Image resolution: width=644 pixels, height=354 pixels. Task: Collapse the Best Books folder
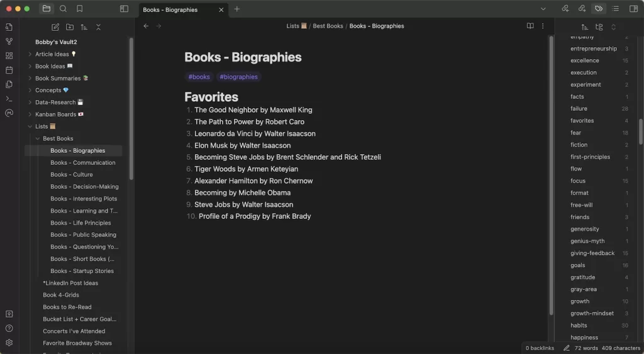38,139
